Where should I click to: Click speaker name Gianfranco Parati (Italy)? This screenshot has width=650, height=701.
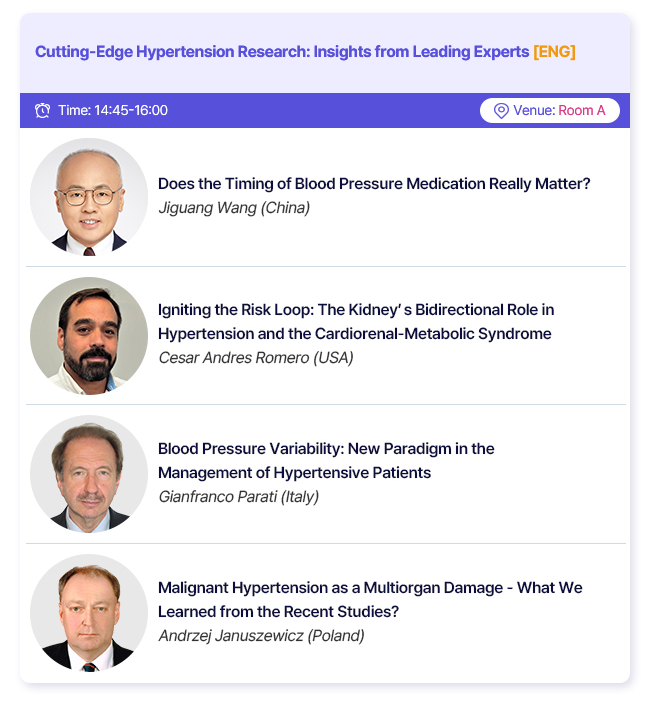[238, 497]
